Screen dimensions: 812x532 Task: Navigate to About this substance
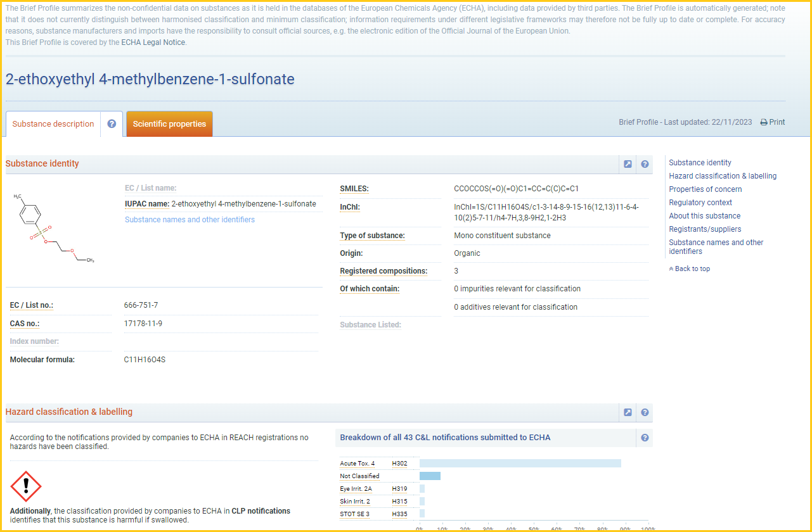coord(704,216)
